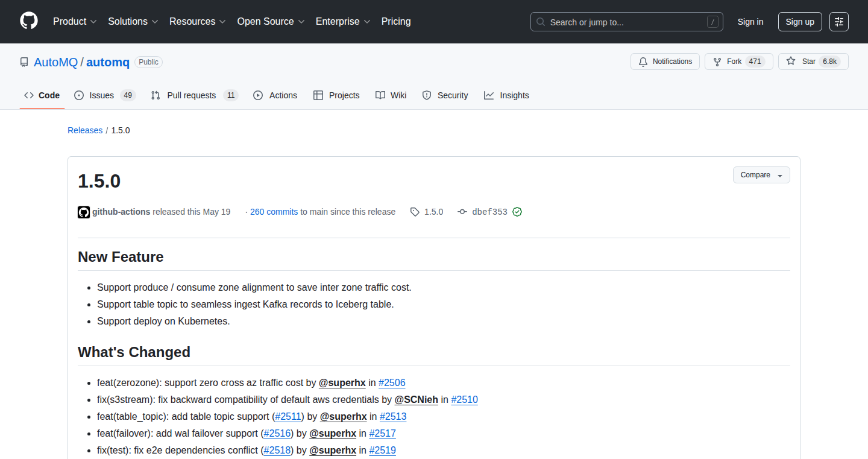Image resolution: width=868 pixels, height=459 pixels.
Task: Open pull request #2517
Action: [x=382, y=433]
